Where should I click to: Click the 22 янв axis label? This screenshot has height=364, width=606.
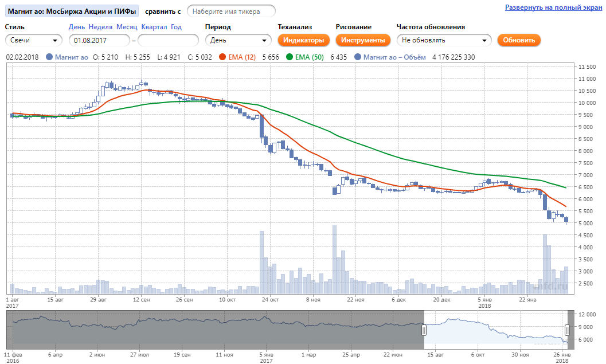click(x=527, y=299)
